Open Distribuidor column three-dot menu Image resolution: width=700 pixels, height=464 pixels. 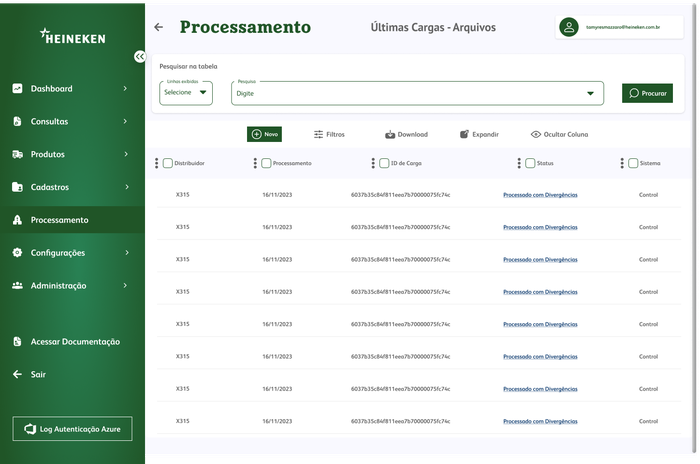(x=156, y=163)
